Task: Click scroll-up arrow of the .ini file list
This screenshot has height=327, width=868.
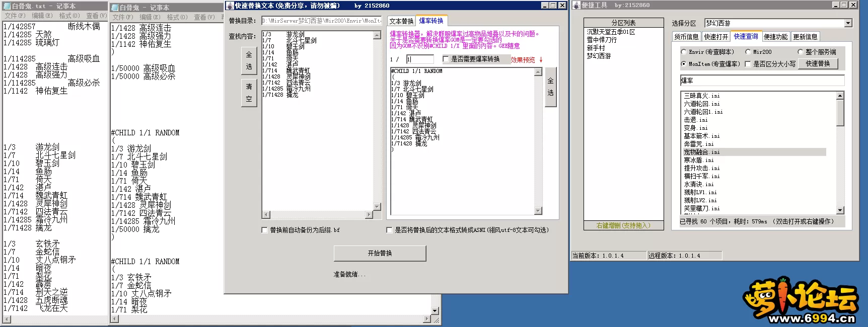Action: tap(840, 96)
